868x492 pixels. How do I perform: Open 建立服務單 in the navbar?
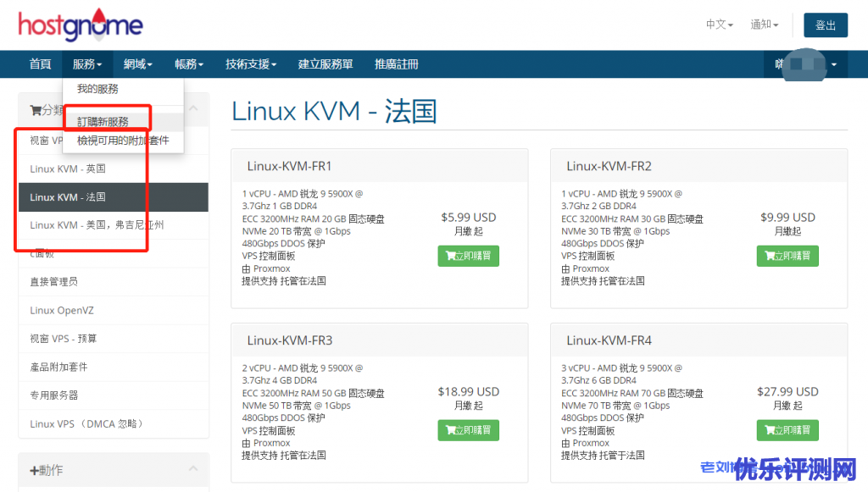[x=325, y=64]
